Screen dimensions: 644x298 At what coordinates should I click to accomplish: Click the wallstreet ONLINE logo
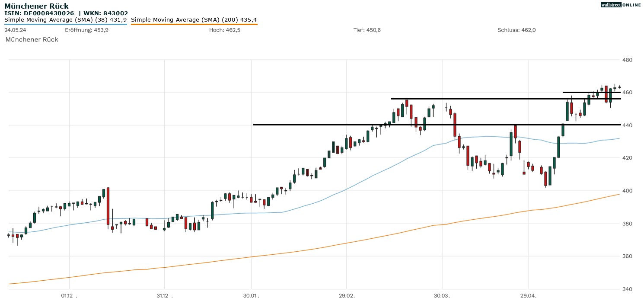(621, 5)
